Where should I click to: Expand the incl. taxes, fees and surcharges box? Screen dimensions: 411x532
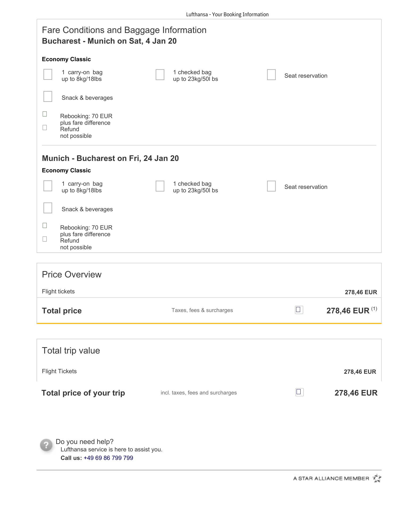coord(300,392)
